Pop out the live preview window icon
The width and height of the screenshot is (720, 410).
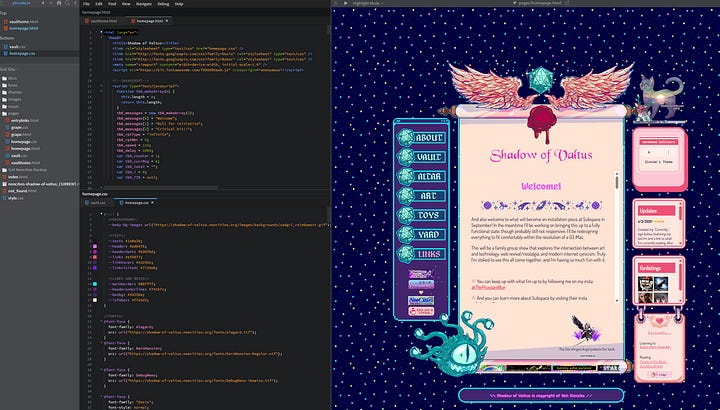point(567,3)
